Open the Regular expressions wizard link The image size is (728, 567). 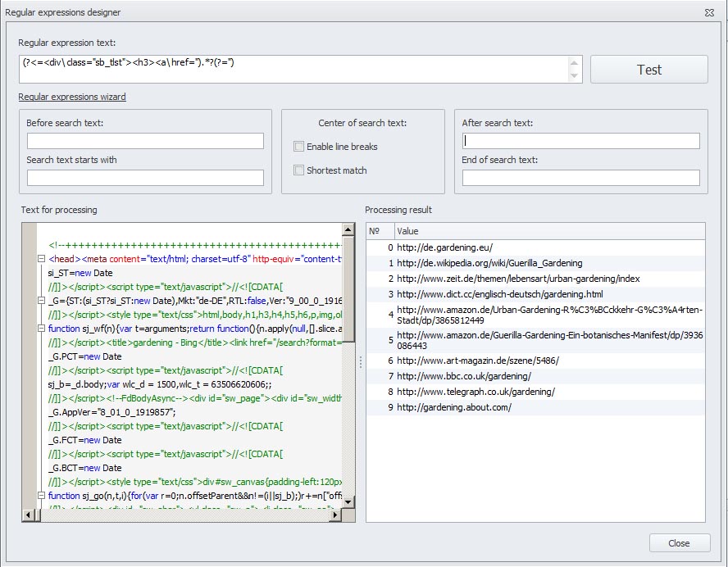(x=72, y=97)
